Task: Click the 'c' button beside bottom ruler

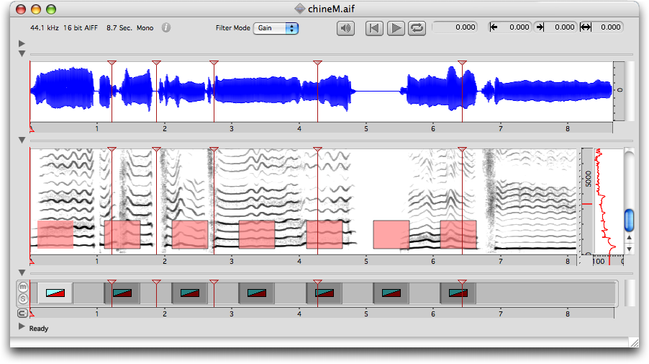Action: pos(22,313)
